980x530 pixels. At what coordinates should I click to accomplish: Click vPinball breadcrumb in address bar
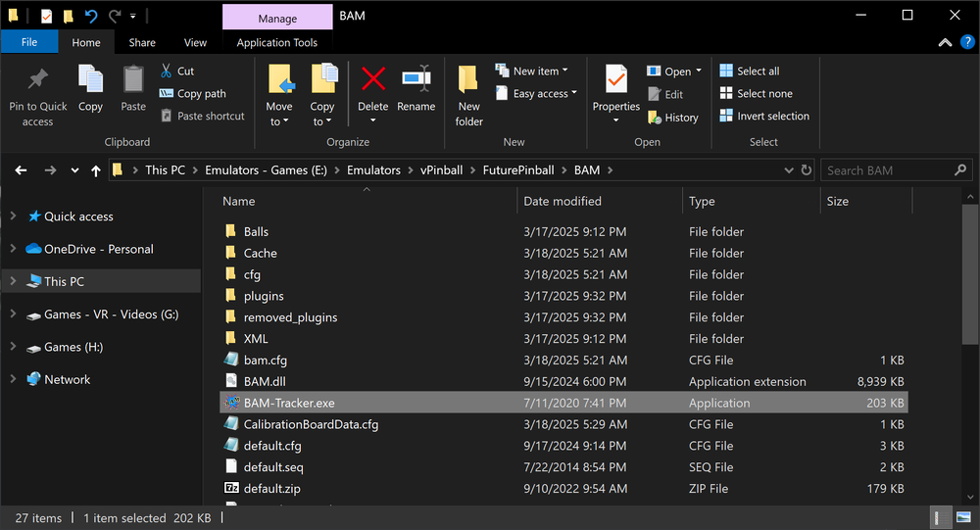[441, 170]
